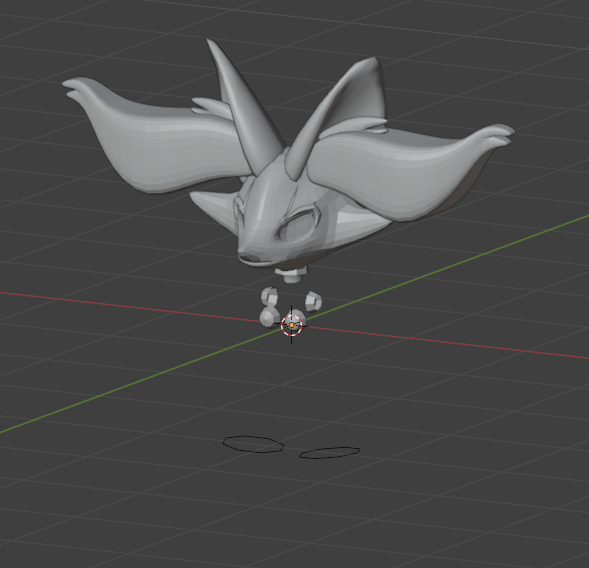Select the upper-left small sphere below the neck
Viewport: 589px width, 568px height.
pos(270,296)
